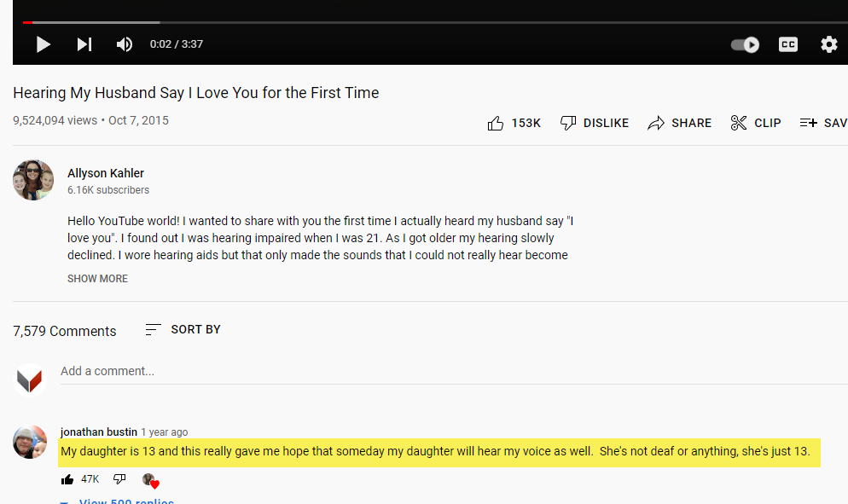Dislike jonathan bustin's comment
Image resolution: width=848 pixels, height=504 pixels.
coord(119,479)
